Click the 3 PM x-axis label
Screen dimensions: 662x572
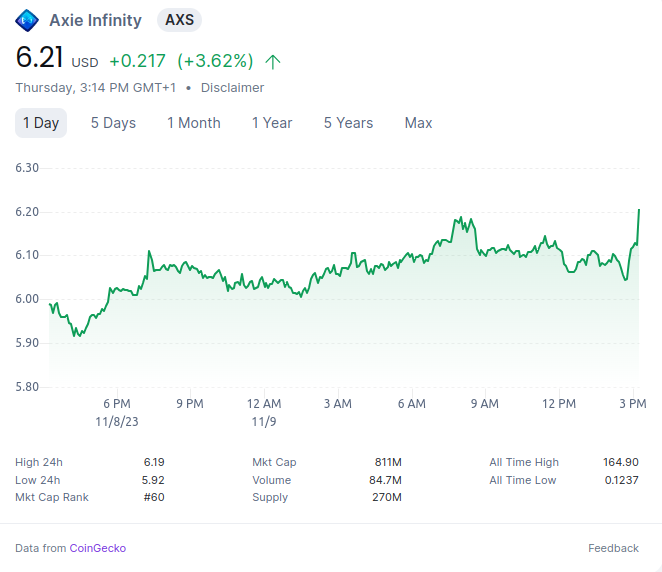click(633, 404)
